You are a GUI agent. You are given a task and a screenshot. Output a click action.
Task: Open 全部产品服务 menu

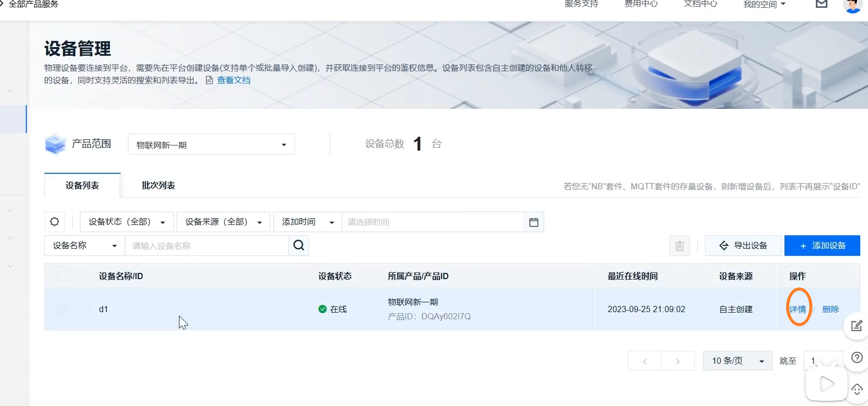[34, 4]
